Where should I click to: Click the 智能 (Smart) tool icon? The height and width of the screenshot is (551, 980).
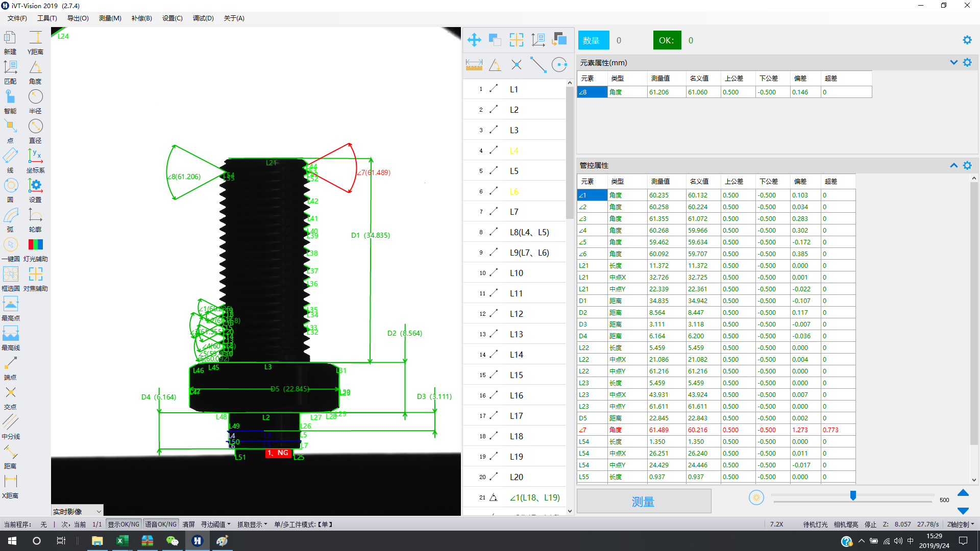point(10,97)
